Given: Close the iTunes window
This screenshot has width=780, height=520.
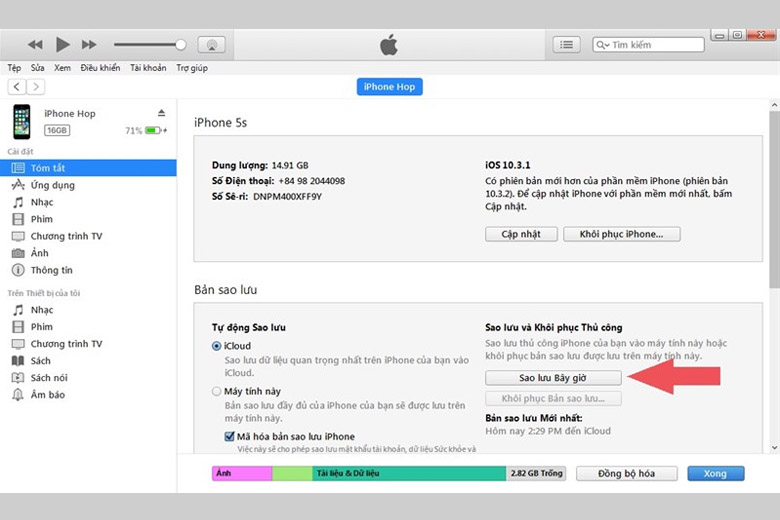Looking at the screenshot, I should tap(761, 35).
